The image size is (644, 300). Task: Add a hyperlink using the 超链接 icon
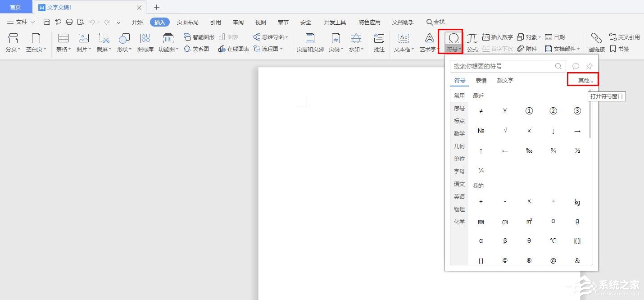click(x=596, y=43)
